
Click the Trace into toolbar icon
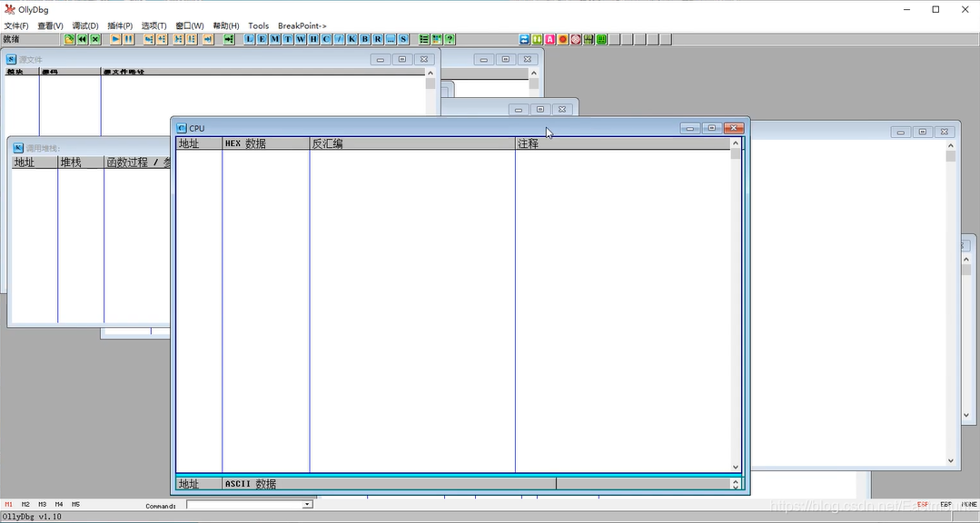coord(179,39)
